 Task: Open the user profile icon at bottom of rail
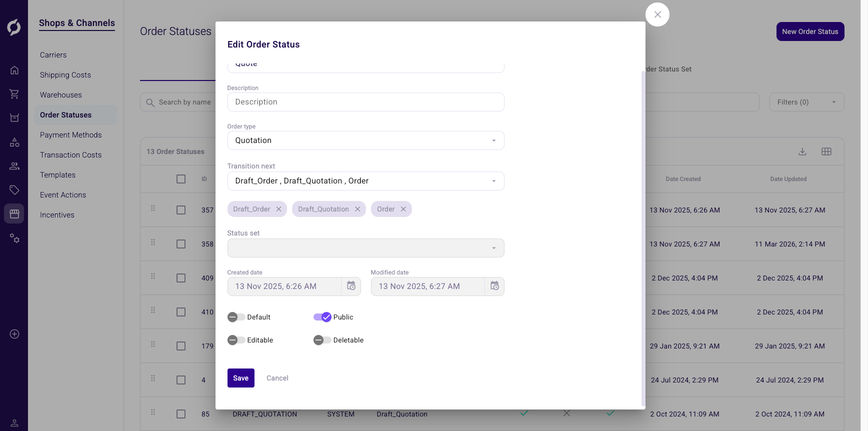point(14,423)
